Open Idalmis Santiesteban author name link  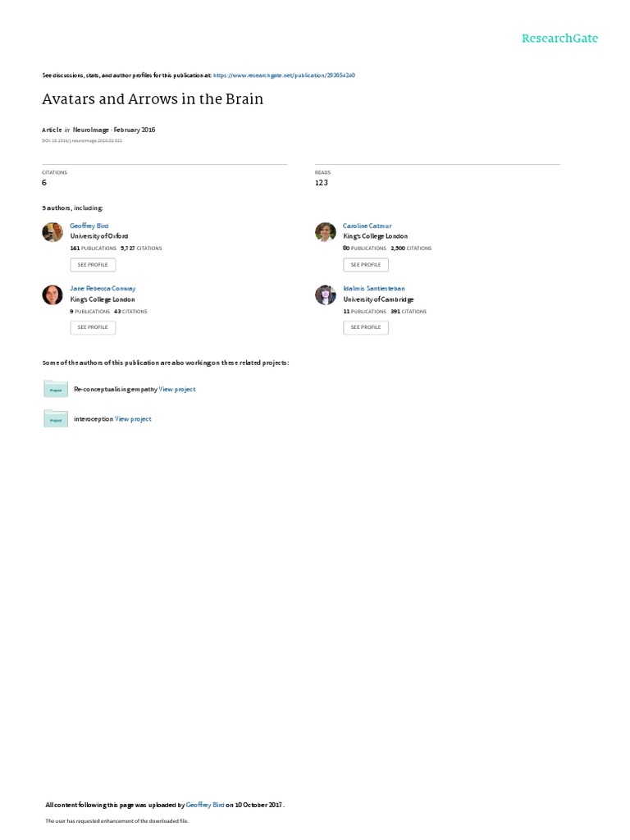pos(374,288)
